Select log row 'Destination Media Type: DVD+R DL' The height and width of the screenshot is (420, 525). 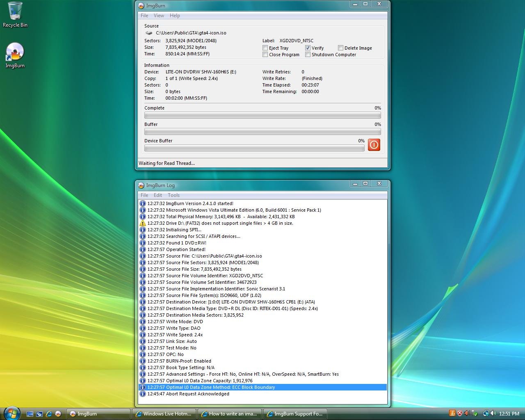pyautogui.click(x=262, y=308)
